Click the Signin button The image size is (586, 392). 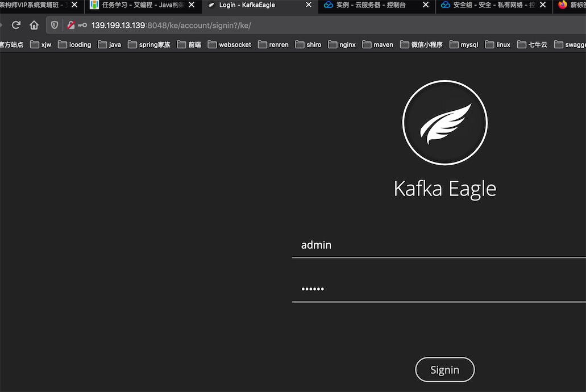coord(444,370)
